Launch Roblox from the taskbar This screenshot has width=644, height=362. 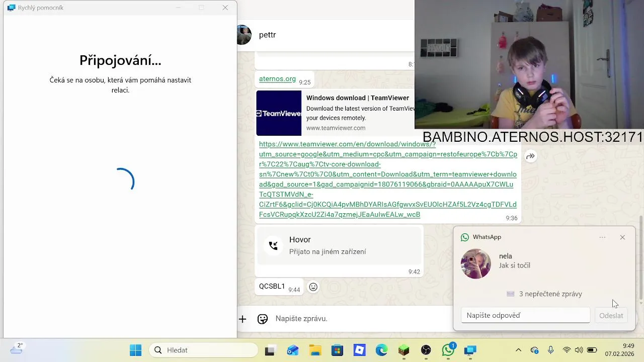(x=359, y=350)
